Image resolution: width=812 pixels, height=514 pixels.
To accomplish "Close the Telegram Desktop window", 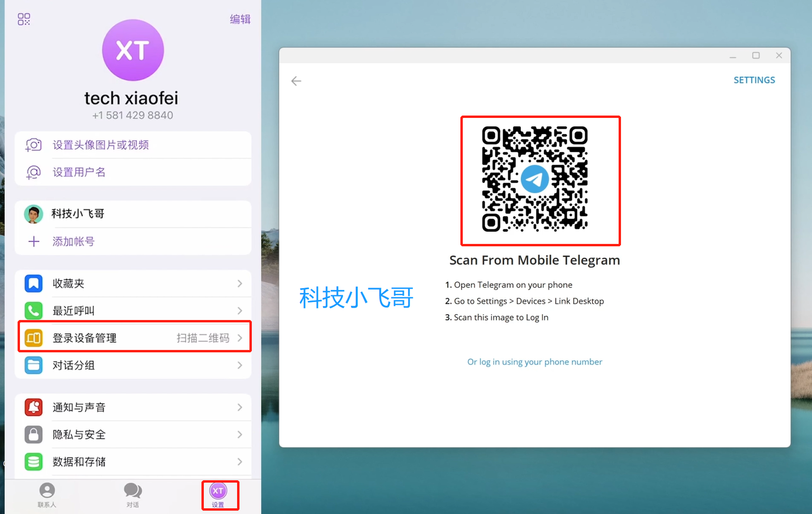I will coord(779,56).
